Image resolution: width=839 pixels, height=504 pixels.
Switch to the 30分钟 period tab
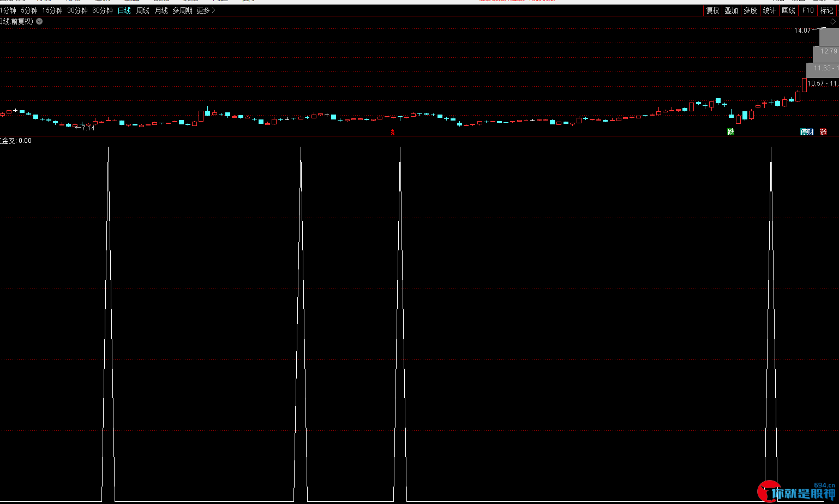click(77, 10)
